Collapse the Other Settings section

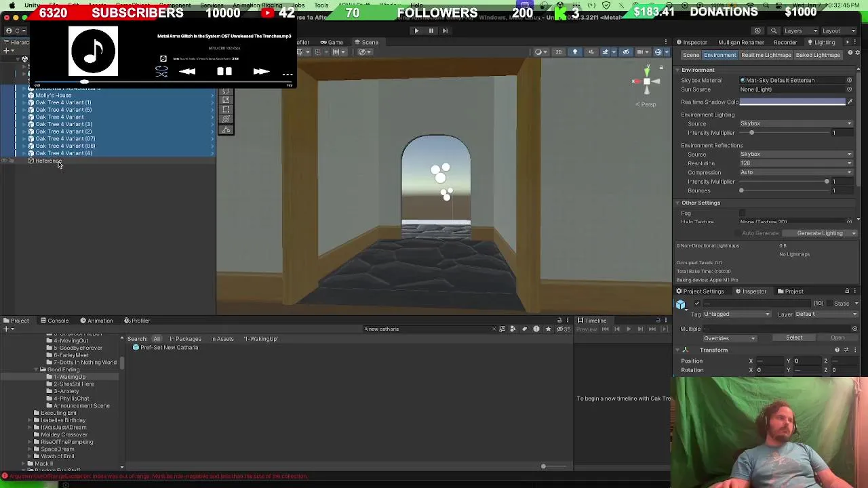[677, 203]
